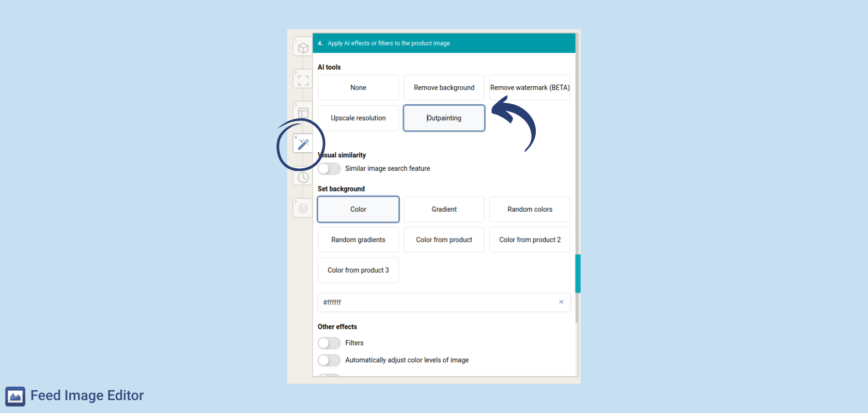868x413 pixels.
Task: Select the Outpainting AI tool
Action: (444, 118)
